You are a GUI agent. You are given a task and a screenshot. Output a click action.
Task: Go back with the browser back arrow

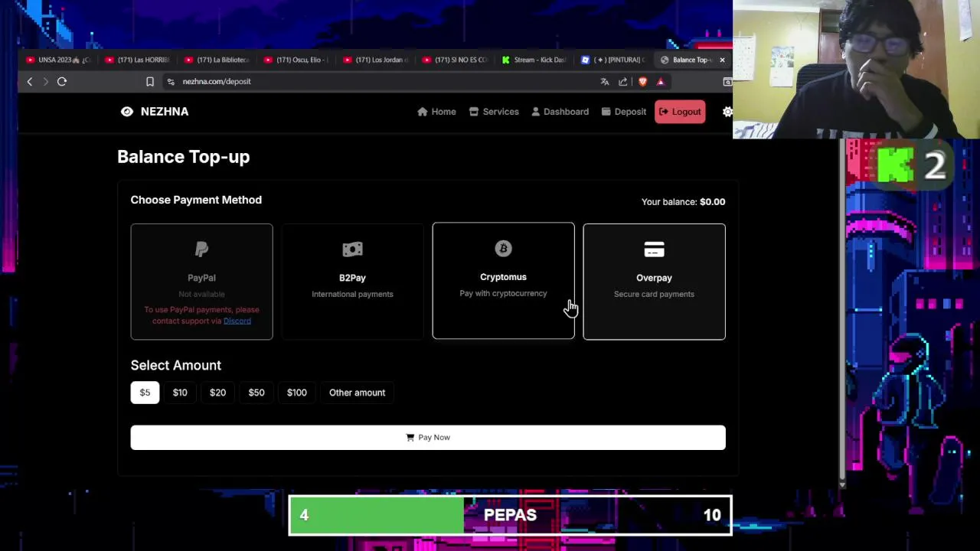[x=30, y=82]
